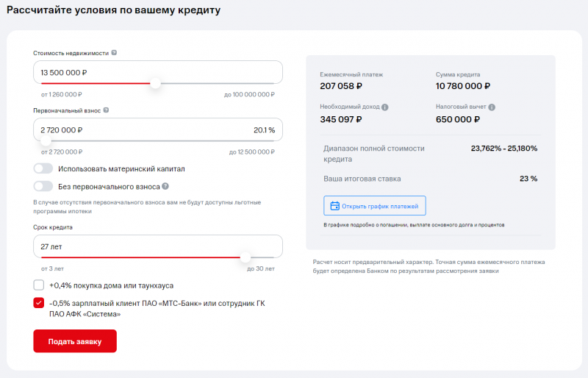Click help icon next to Стоимость недвижимости

tap(114, 53)
